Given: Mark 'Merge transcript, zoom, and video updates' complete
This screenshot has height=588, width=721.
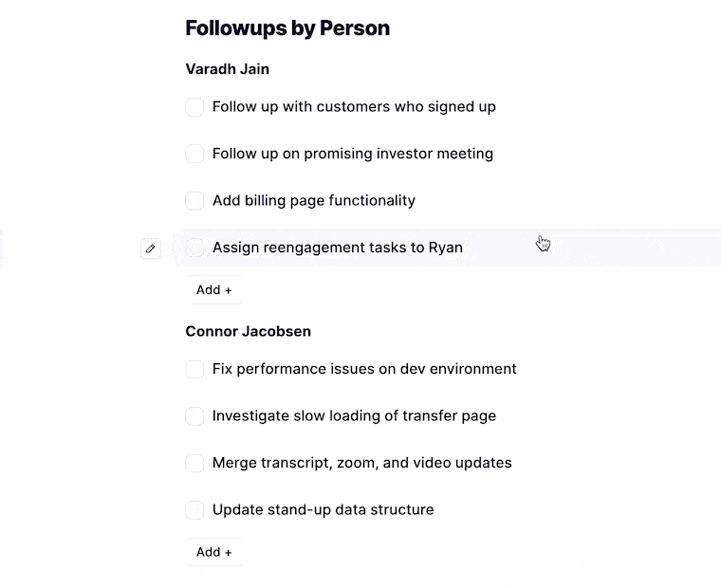Looking at the screenshot, I should click(194, 463).
